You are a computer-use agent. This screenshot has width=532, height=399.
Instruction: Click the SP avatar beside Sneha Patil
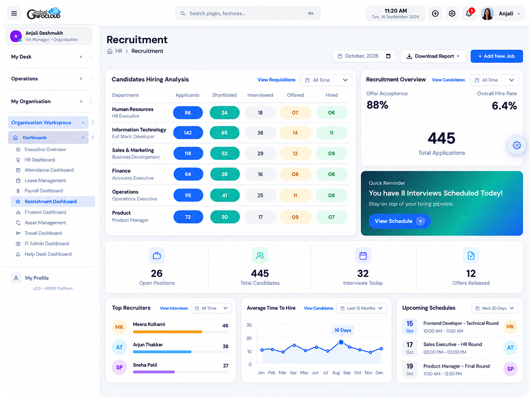119,368
